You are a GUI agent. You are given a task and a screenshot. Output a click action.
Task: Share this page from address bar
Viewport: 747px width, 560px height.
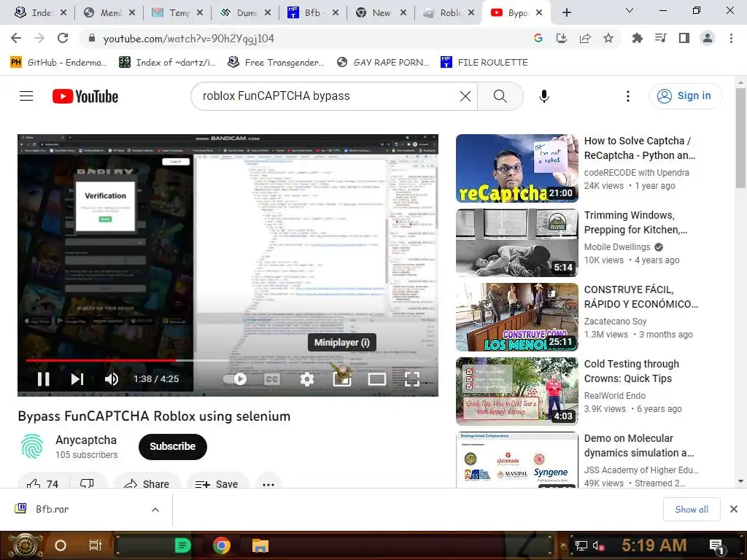585,38
